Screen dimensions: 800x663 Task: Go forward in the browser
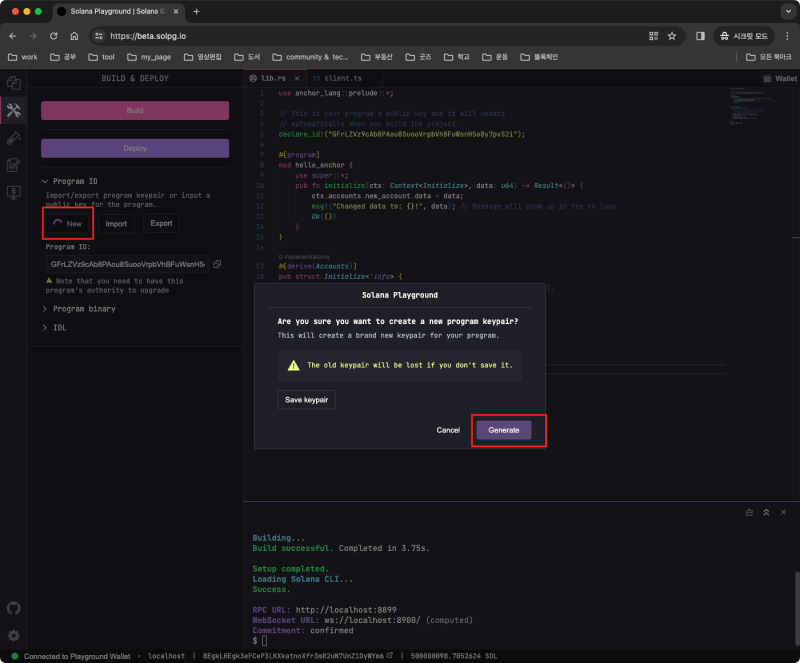tap(33, 36)
